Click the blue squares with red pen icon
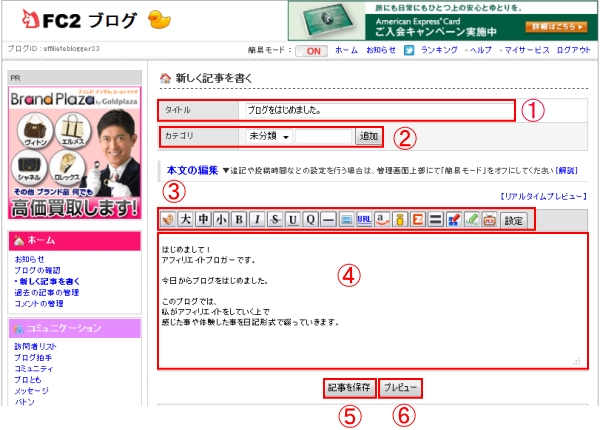 click(453, 220)
